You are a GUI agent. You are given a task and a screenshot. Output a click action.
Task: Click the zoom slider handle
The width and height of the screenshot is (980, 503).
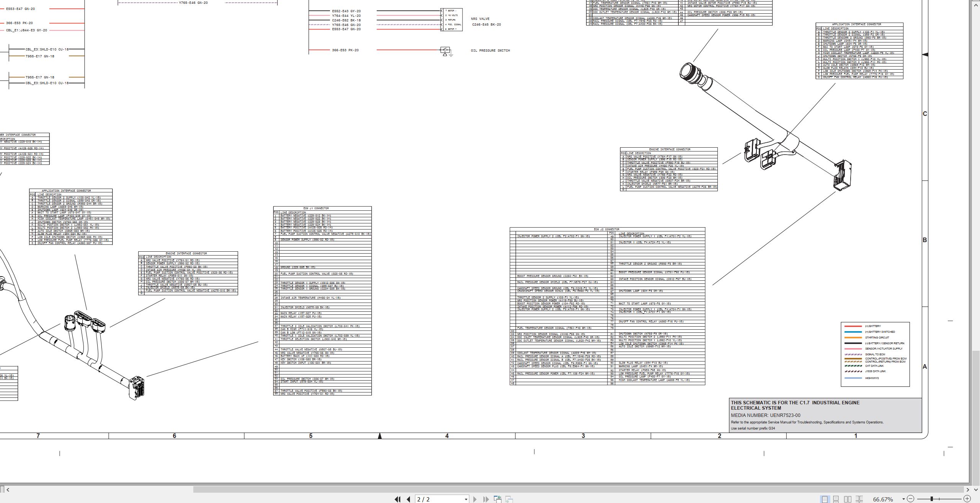point(931,499)
